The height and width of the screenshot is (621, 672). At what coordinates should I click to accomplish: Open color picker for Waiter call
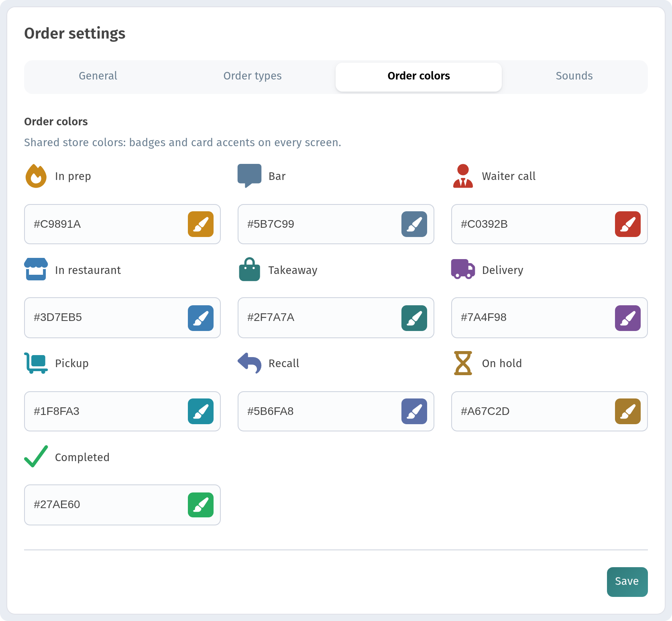[628, 224]
